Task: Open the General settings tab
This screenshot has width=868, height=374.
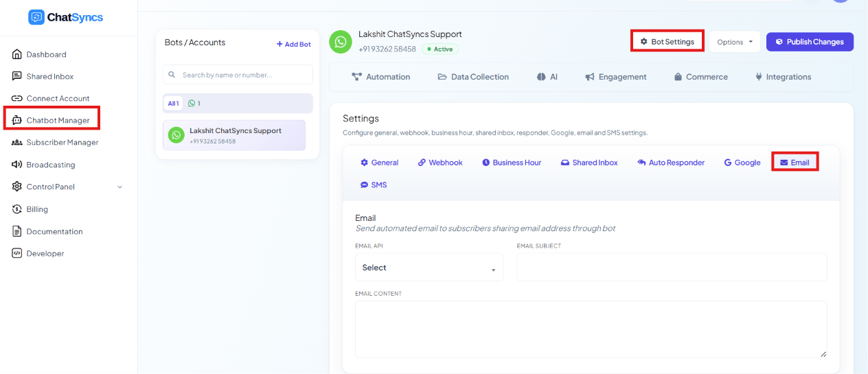Action: click(379, 163)
